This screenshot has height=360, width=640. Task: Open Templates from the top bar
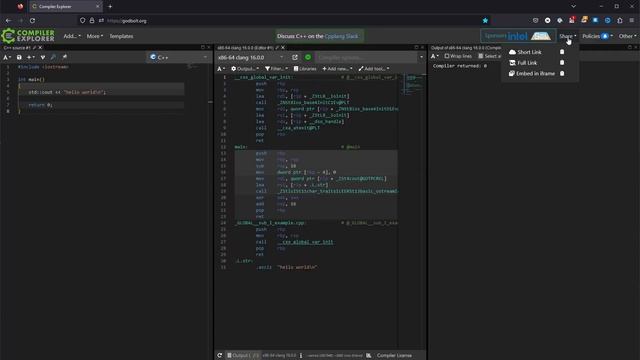121,36
